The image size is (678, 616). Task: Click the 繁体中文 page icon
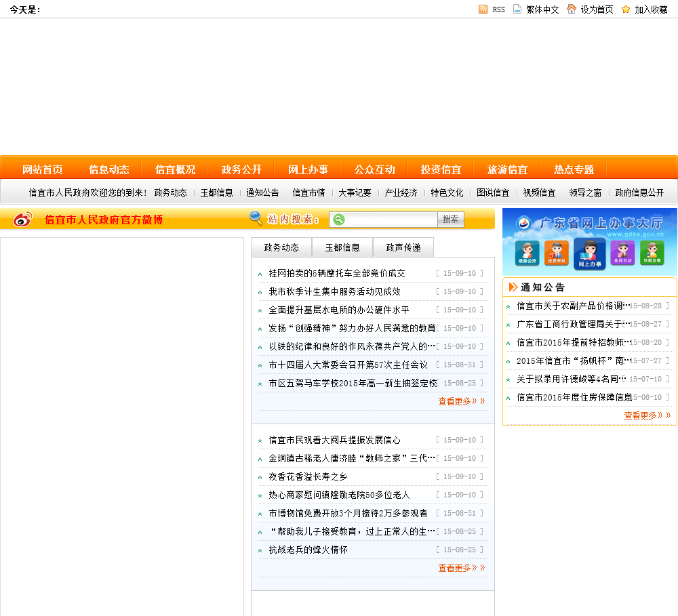click(517, 9)
